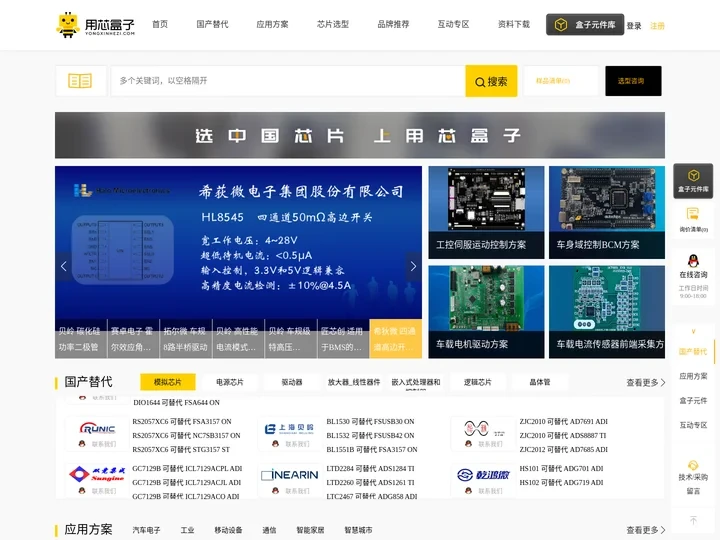
Task: Open the 样品清单 sample list button
Action: click(x=561, y=81)
